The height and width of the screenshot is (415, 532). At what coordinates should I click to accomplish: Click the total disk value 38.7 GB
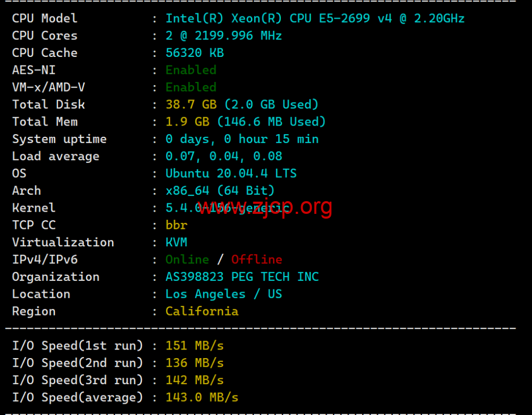click(191, 104)
